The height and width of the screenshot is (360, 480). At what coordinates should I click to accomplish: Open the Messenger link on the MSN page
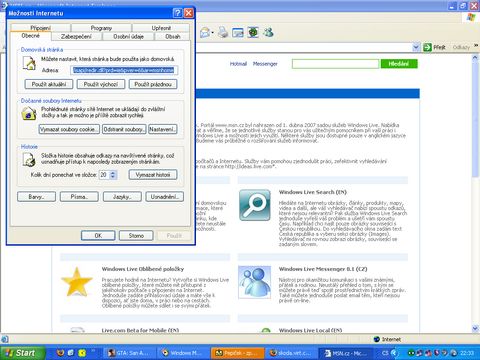pos(265,64)
